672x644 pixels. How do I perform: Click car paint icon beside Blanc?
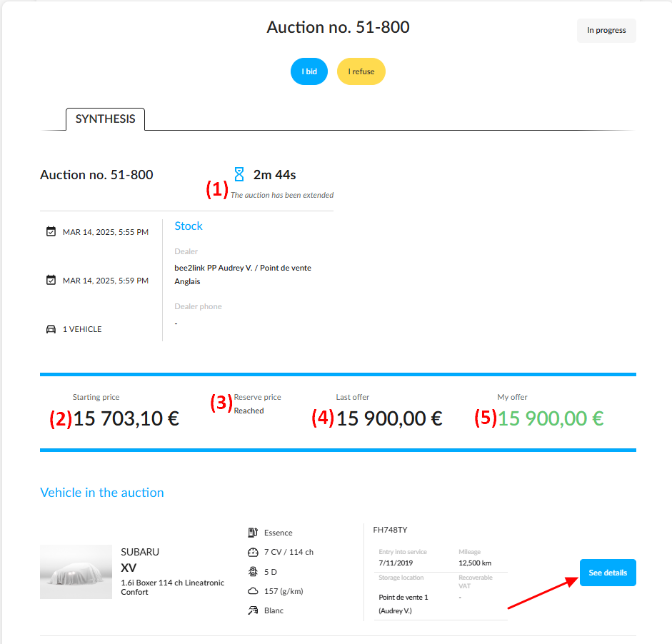click(253, 610)
